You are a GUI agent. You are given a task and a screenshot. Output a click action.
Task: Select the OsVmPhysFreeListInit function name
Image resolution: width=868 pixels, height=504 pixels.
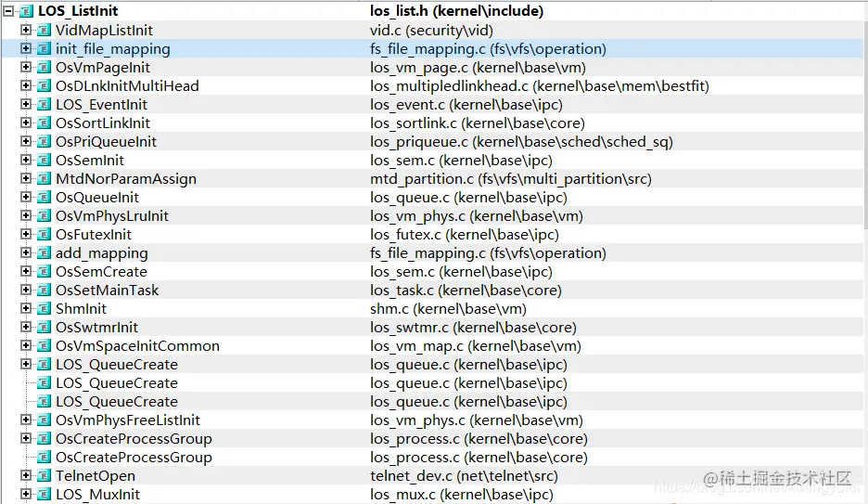pos(128,420)
